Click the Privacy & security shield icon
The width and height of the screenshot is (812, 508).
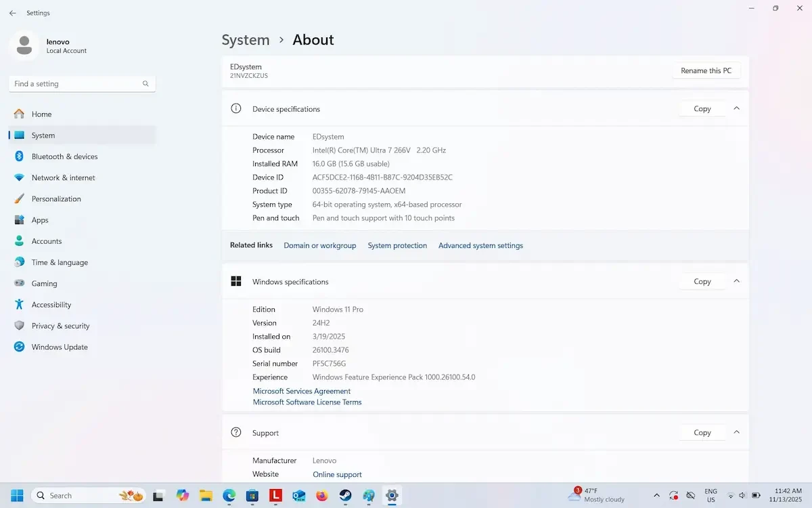(19, 326)
